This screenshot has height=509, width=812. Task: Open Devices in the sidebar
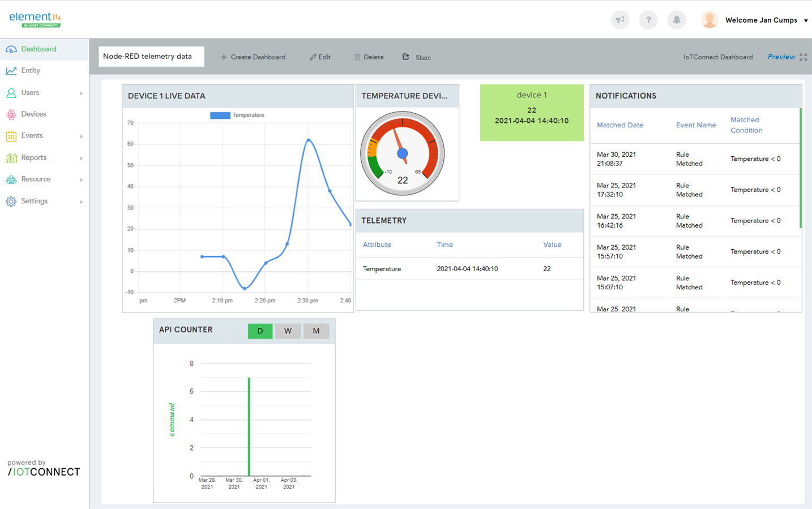point(33,114)
